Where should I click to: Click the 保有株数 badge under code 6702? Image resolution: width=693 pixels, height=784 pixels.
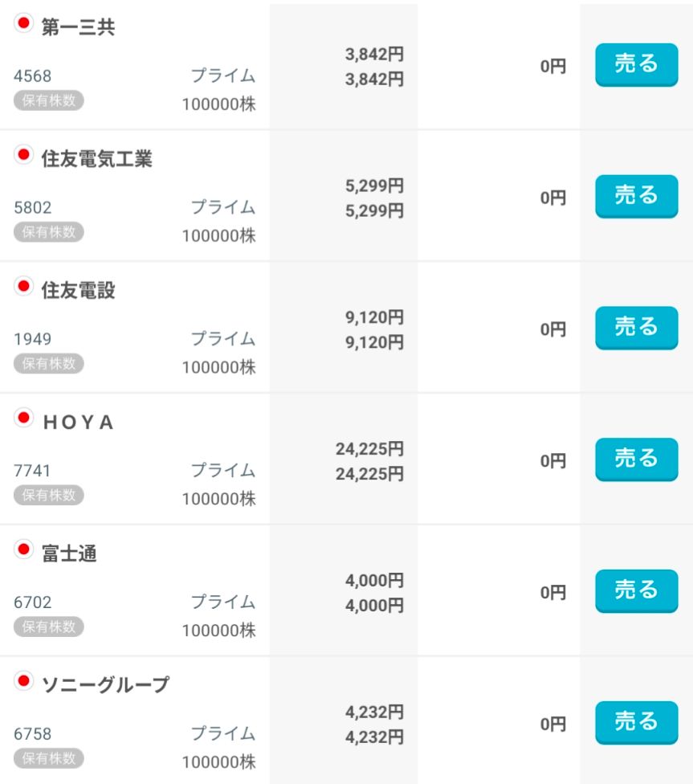(48, 627)
